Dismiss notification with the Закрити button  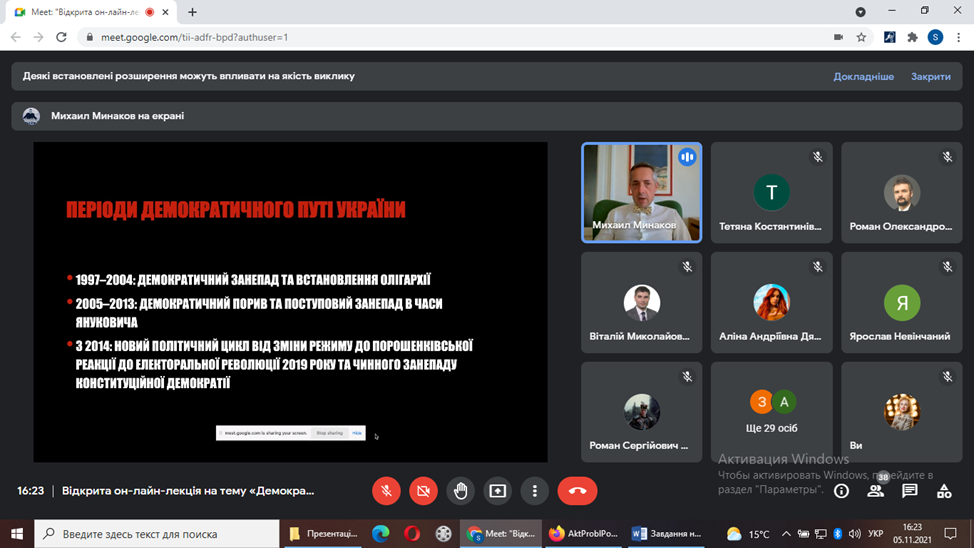click(930, 77)
